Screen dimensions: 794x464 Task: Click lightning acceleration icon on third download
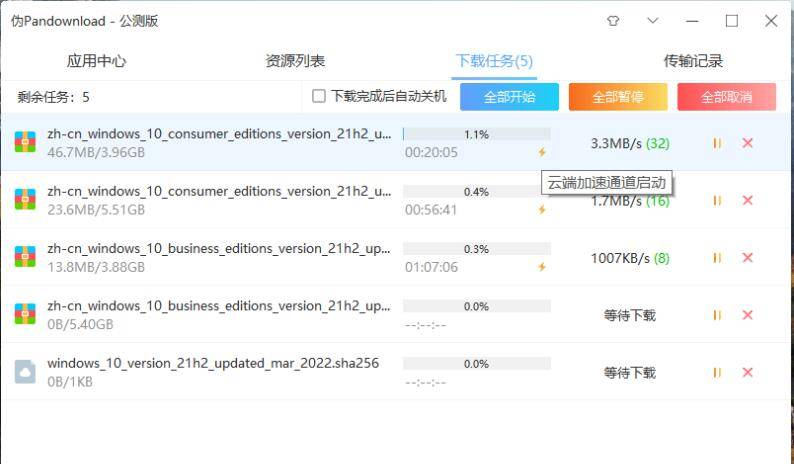tap(542, 267)
